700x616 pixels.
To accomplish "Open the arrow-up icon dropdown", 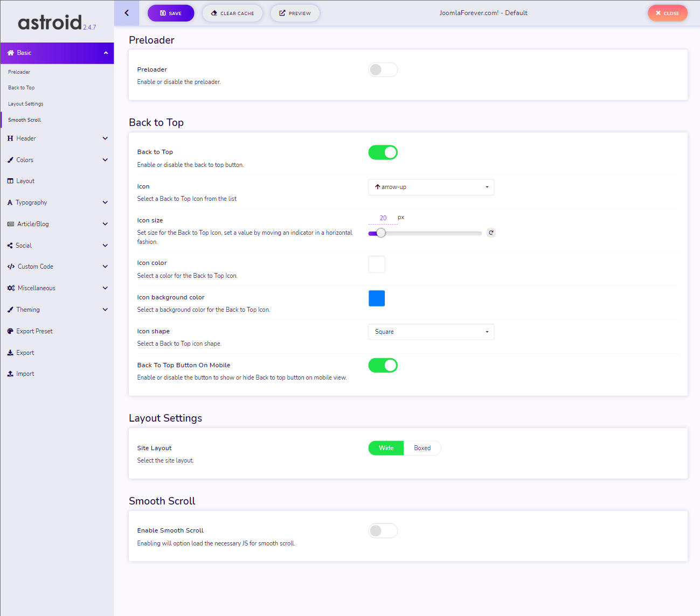I will pyautogui.click(x=431, y=187).
